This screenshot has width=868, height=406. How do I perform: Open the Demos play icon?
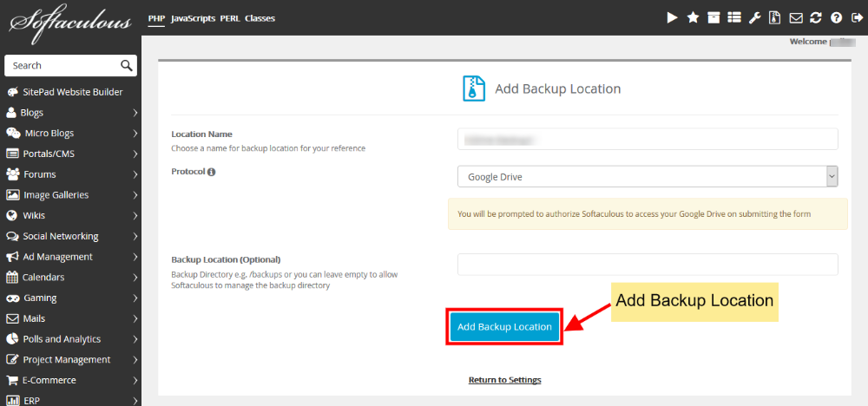tap(672, 18)
